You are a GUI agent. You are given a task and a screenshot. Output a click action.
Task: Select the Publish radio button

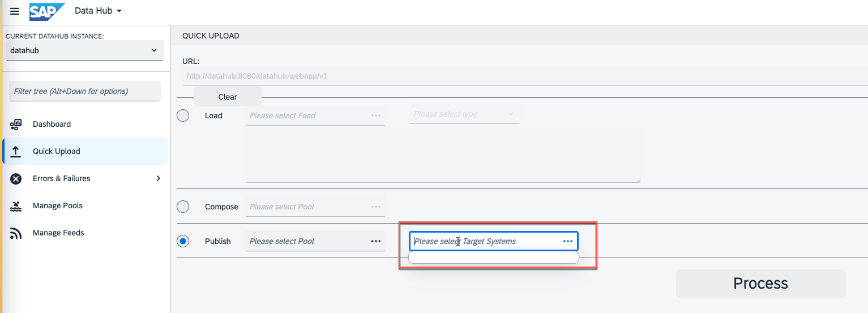pos(183,241)
